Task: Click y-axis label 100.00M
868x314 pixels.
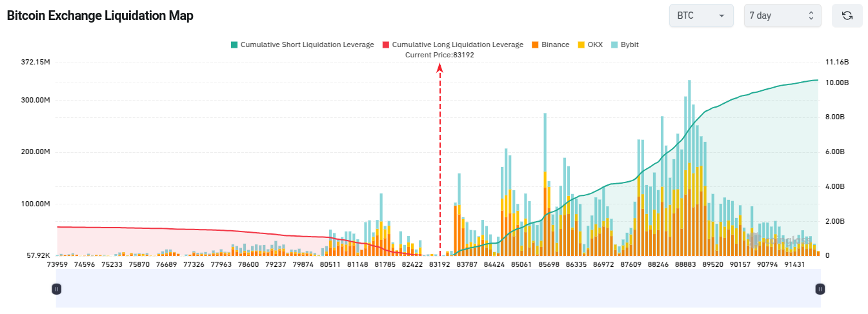Action: click(35, 204)
